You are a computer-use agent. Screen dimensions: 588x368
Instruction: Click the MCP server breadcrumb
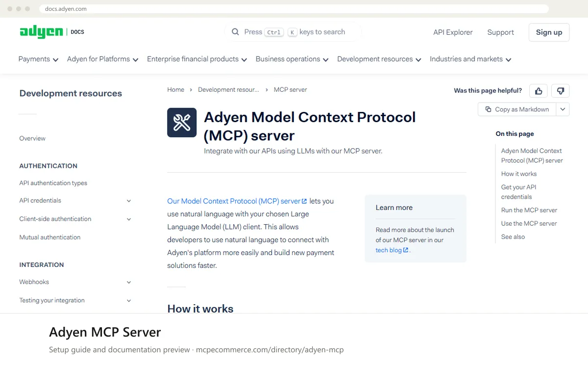coord(290,90)
